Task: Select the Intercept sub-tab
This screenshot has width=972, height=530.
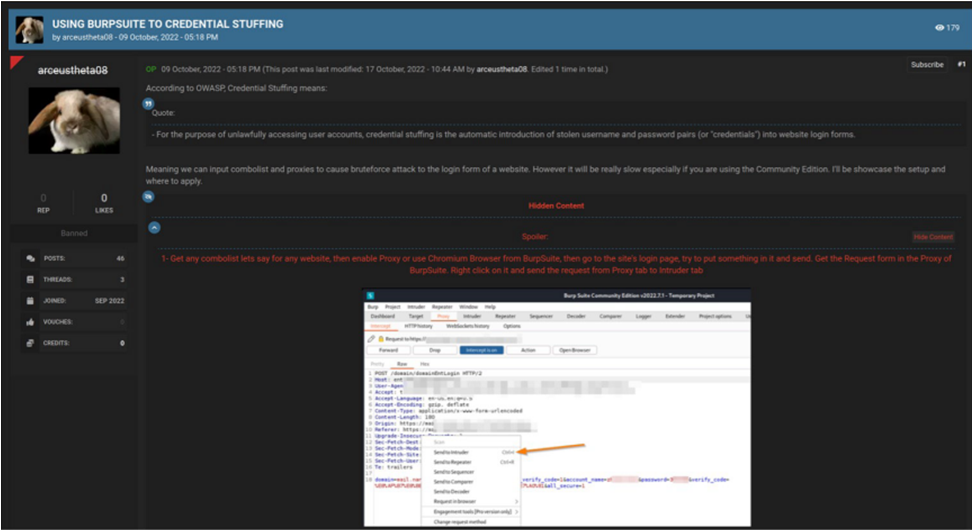Action: [380, 326]
